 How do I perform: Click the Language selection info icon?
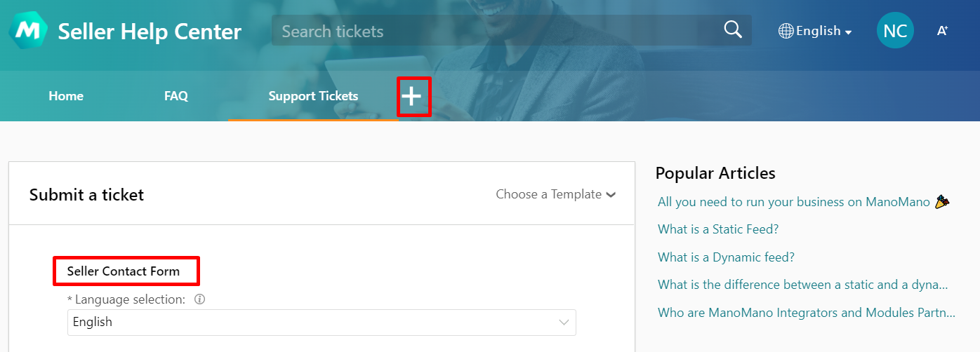click(199, 299)
